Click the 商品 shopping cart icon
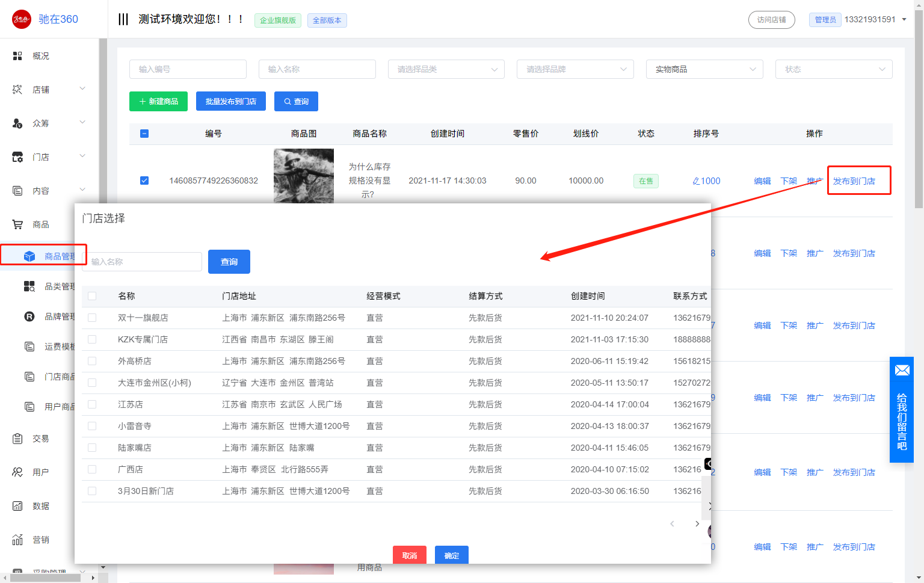This screenshot has height=583, width=924. 17,224
